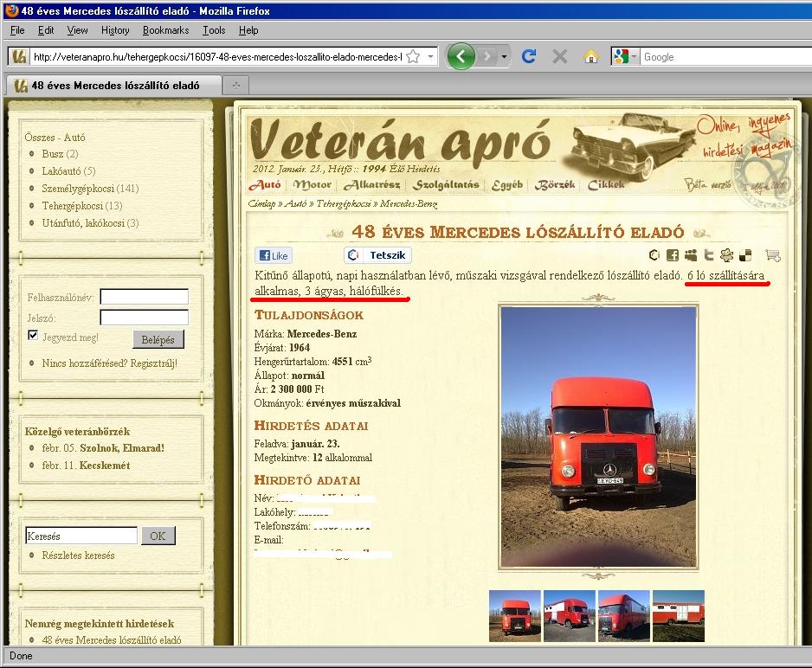Click the green Back navigation button
812x668 pixels.
(461, 57)
